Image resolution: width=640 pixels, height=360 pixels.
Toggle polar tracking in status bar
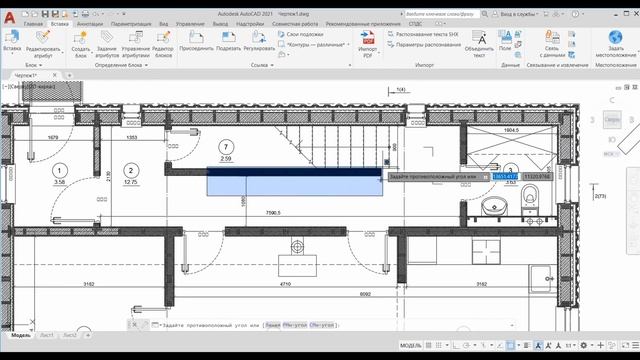pyautogui.click(x=466, y=345)
